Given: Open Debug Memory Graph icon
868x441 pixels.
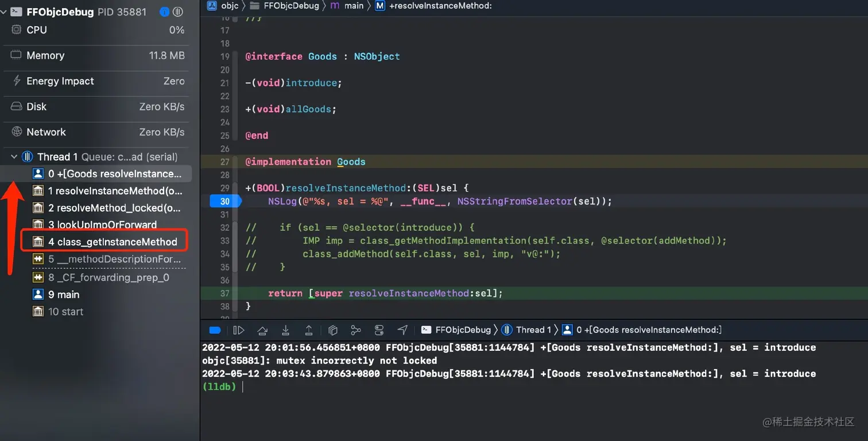Looking at the screenshot, I should click(356, 330).
